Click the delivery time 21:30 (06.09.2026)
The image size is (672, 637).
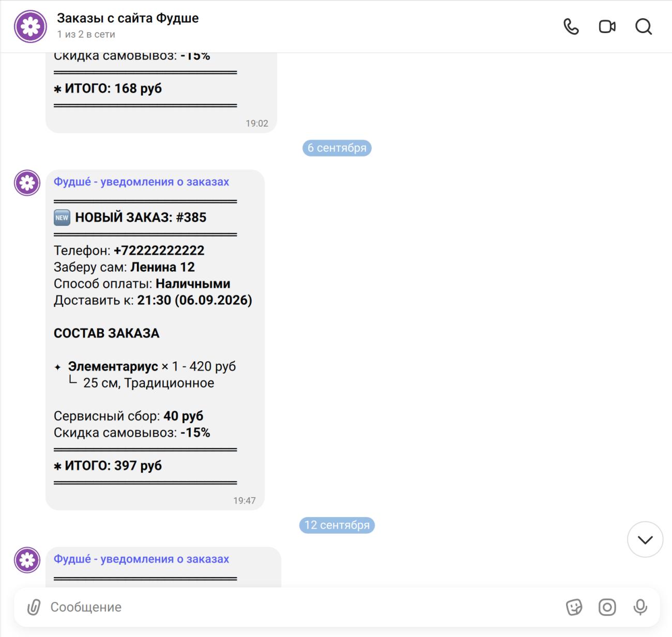[194, 300]
